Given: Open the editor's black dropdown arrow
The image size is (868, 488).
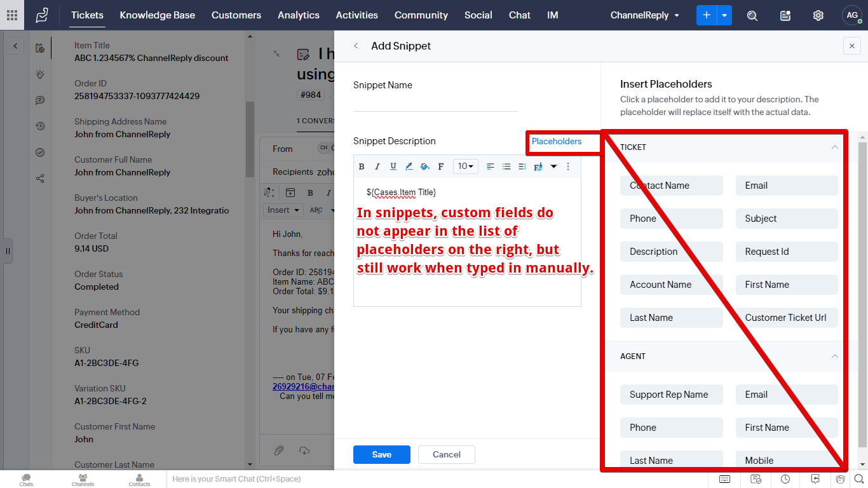Looking at the screenshot, I should [553, 166].
